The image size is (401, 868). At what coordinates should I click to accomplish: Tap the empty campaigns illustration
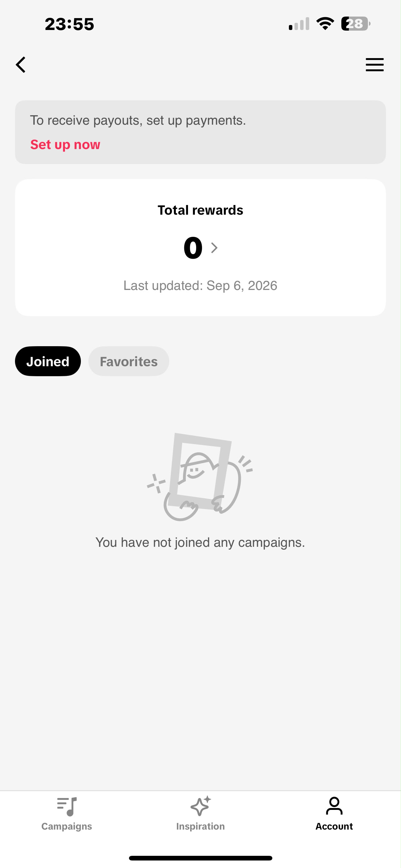click(x=200, y=477)
